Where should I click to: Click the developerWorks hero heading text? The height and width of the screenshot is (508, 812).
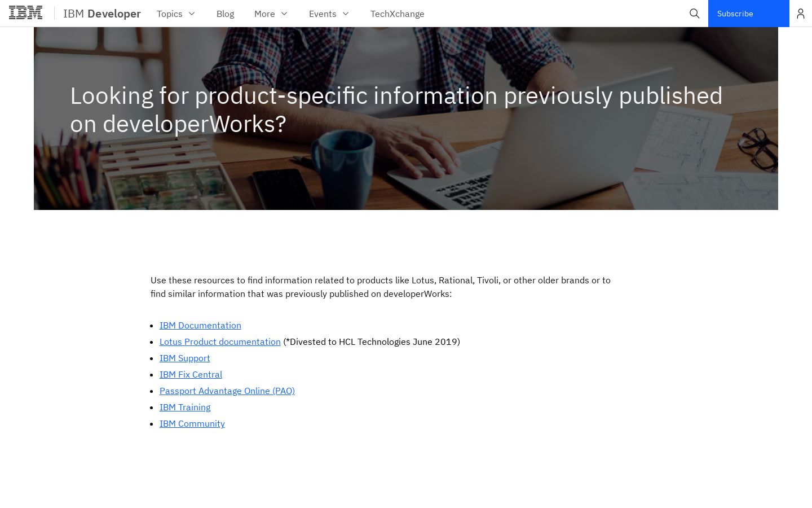click(396, 110)
